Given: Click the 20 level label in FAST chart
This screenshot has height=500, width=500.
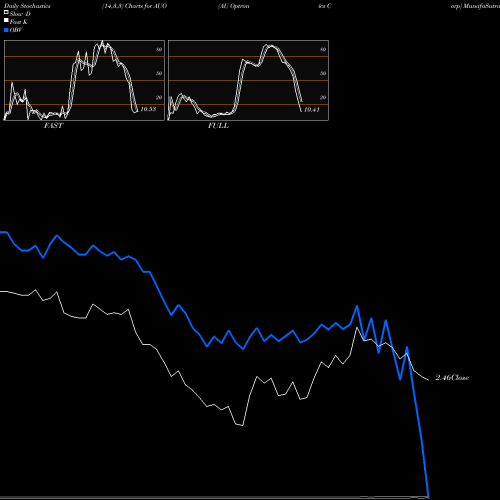Looking at the screenshot, I should [159, 97].
